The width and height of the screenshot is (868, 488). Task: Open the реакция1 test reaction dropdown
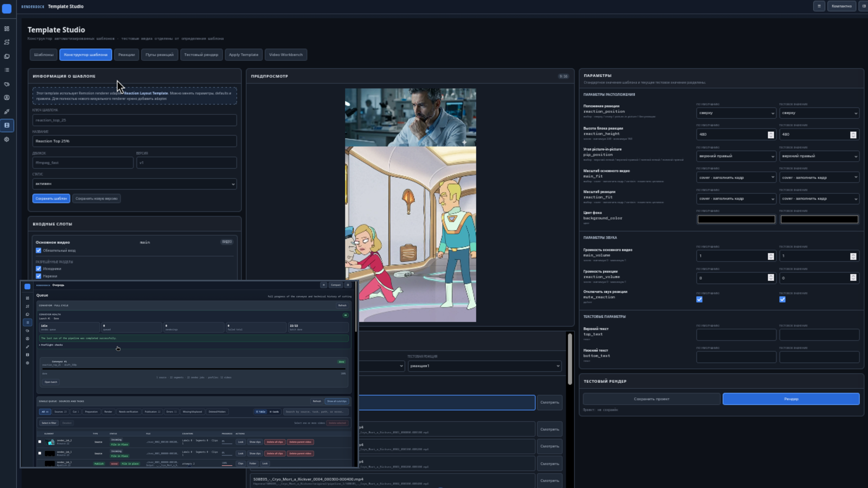pyautogui.click(x=484, y=366)
